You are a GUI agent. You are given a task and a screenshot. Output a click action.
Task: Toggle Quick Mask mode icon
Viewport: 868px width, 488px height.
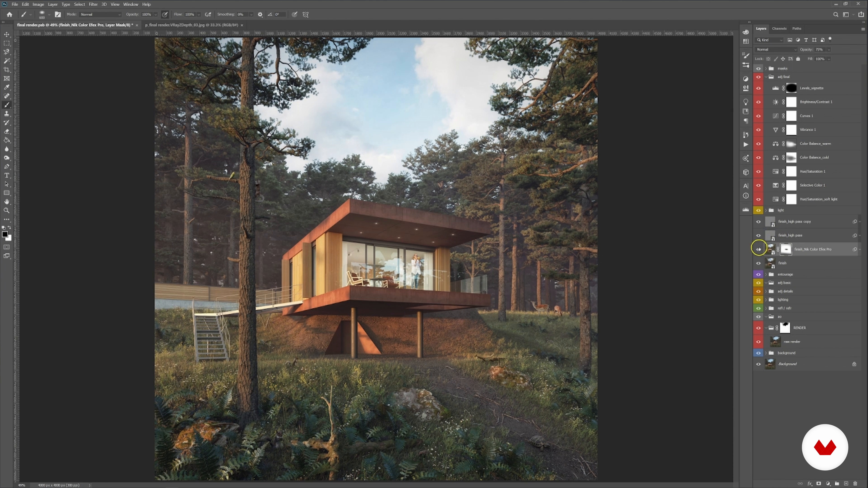tap(6, 247)
